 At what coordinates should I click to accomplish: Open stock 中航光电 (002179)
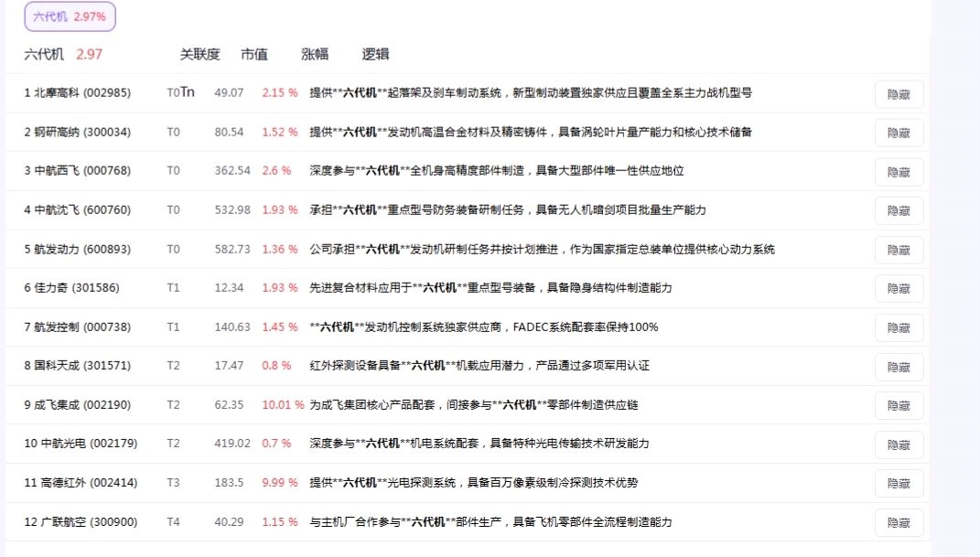[x=81, y=444]
